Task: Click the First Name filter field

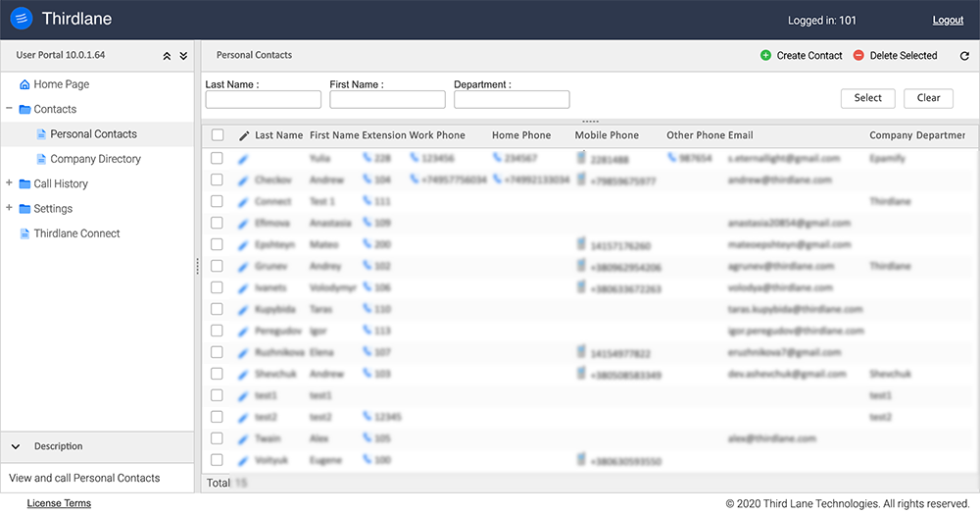Action: coord(387,99)
